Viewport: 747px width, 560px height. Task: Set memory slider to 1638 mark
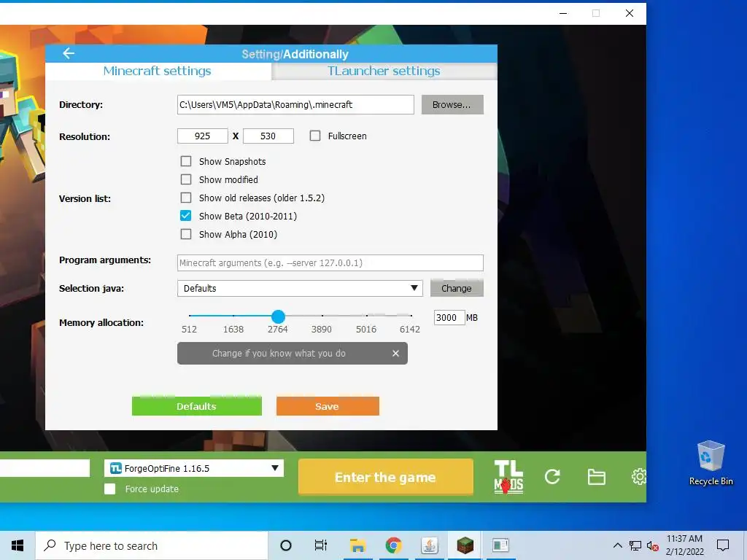pos(233,316)
